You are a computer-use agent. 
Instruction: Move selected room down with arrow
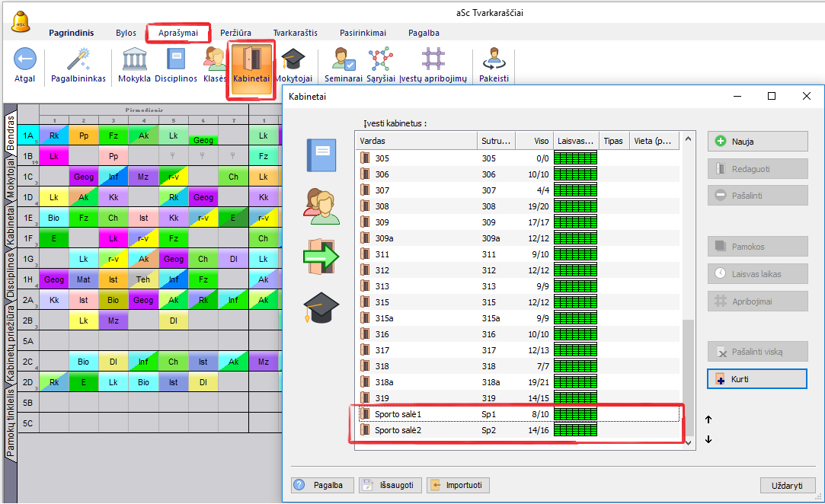708,439
